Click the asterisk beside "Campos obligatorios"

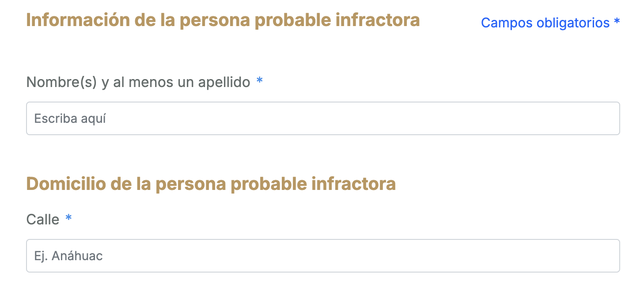click(x=617, y=22)
